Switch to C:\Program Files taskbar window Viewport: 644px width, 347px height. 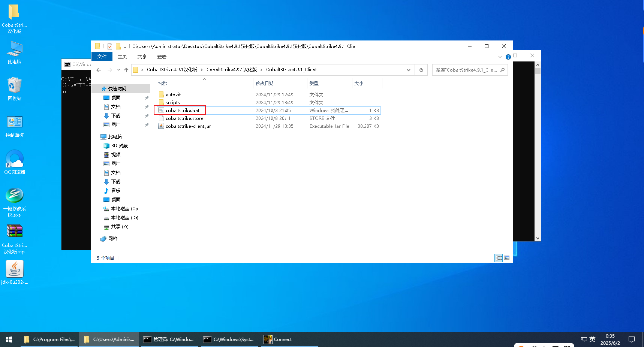point(49,340)
